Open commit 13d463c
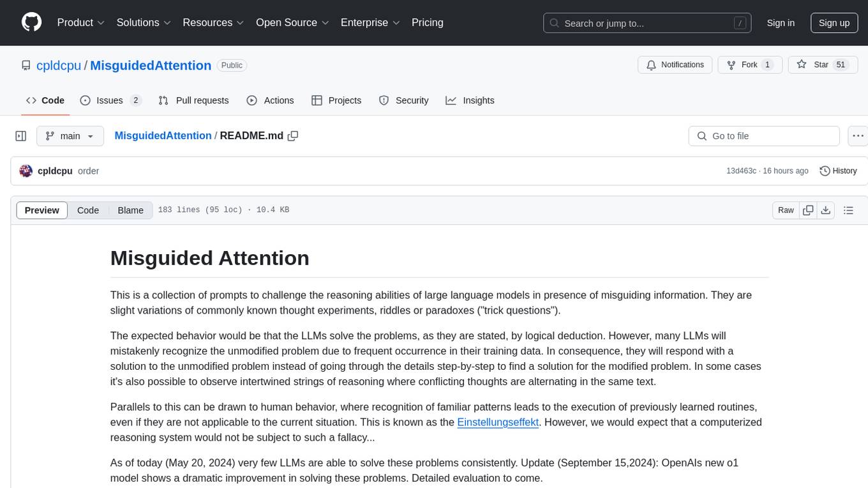 [741, 171]
